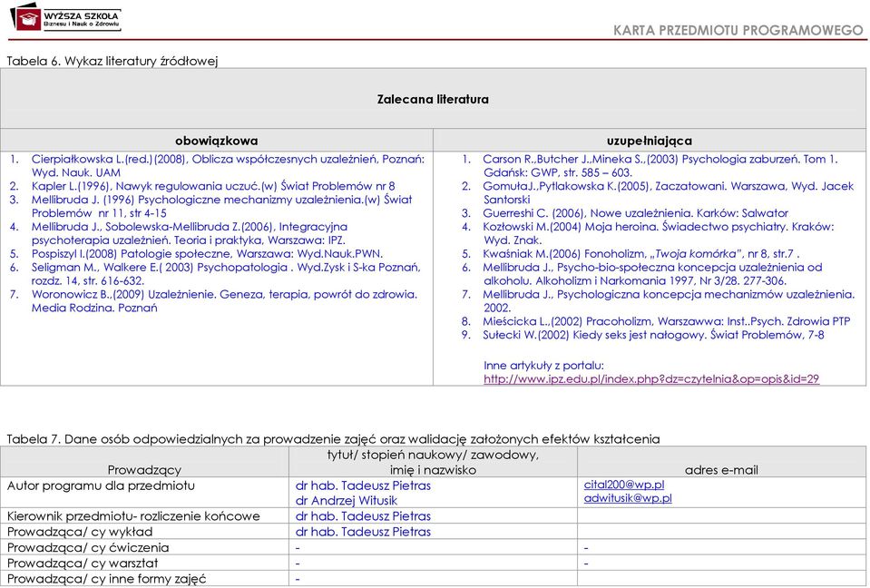
Task: Select the Mieścicka L. 'Pracoholizm' entry
Action: (x=667, y=321)
